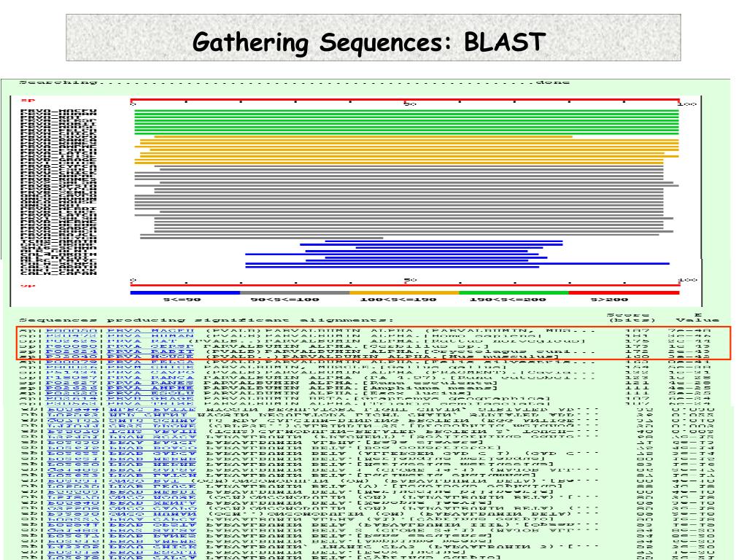
Task: Click accession link P02627
Action: (71, 382)
